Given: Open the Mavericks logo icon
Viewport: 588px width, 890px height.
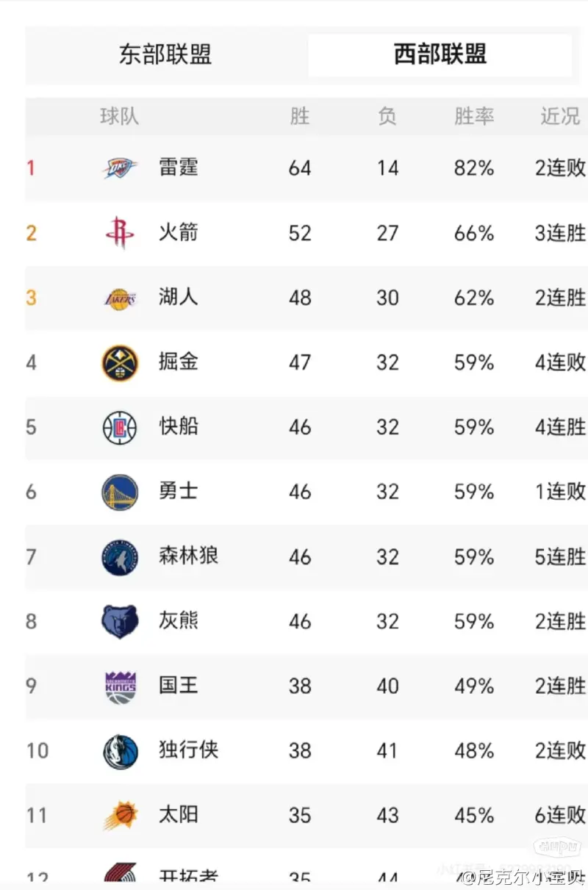Looking at the screenshot, I should [x=120, y=751].
